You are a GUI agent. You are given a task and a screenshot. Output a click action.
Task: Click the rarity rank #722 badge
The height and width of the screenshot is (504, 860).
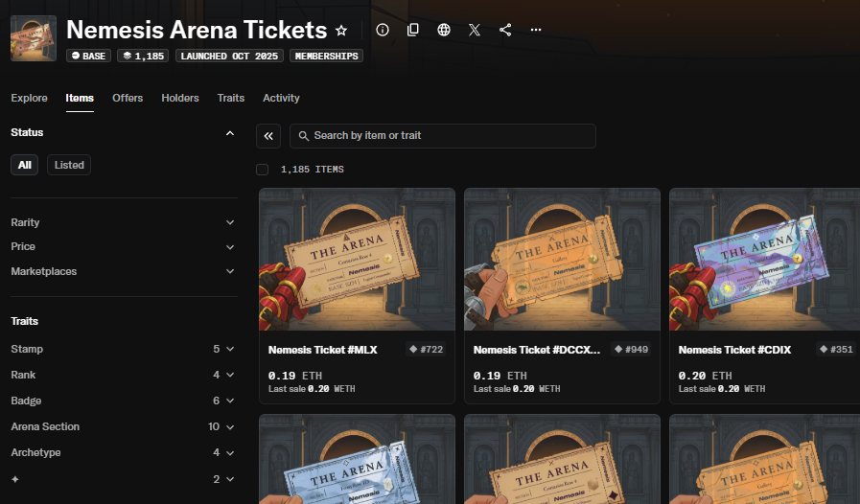click(426, 350)
